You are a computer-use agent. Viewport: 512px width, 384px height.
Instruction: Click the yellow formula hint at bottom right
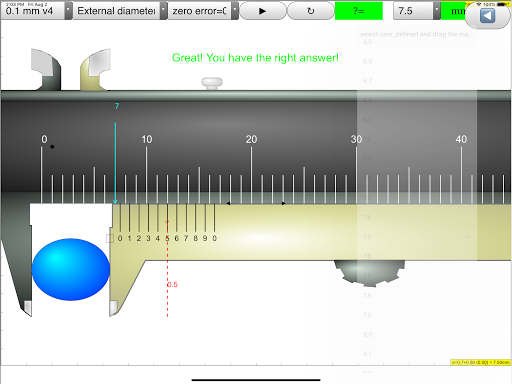[x=480, y=362]
